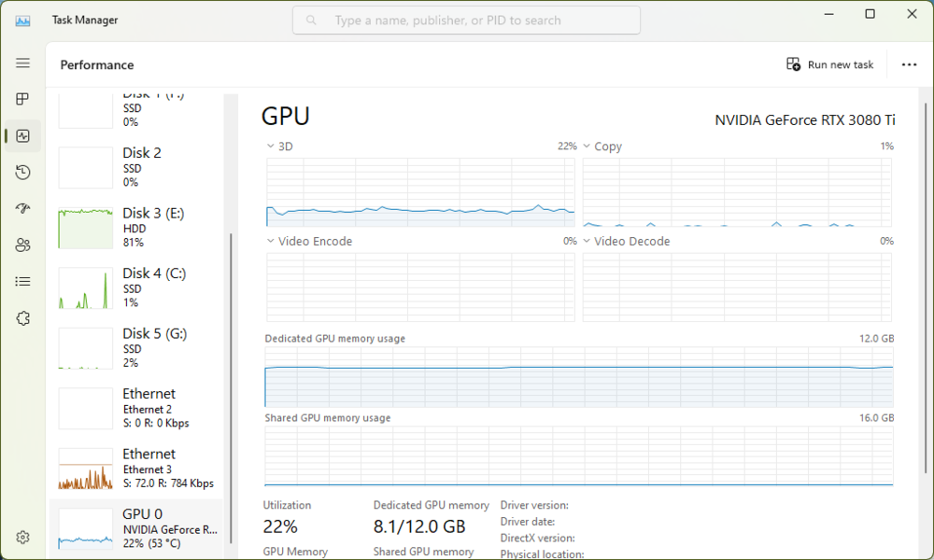Open the Services page icon

coord(22,318)
